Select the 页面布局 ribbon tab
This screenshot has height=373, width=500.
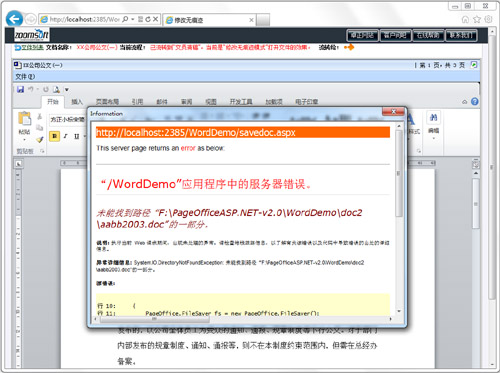click(x=107, y=102)
